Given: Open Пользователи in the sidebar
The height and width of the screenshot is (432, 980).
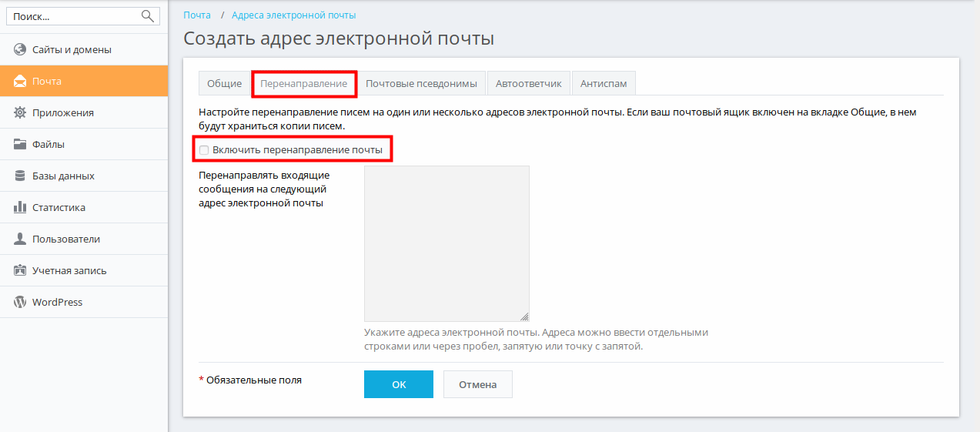Looking at the screenshot, I should tap(84, 239).
